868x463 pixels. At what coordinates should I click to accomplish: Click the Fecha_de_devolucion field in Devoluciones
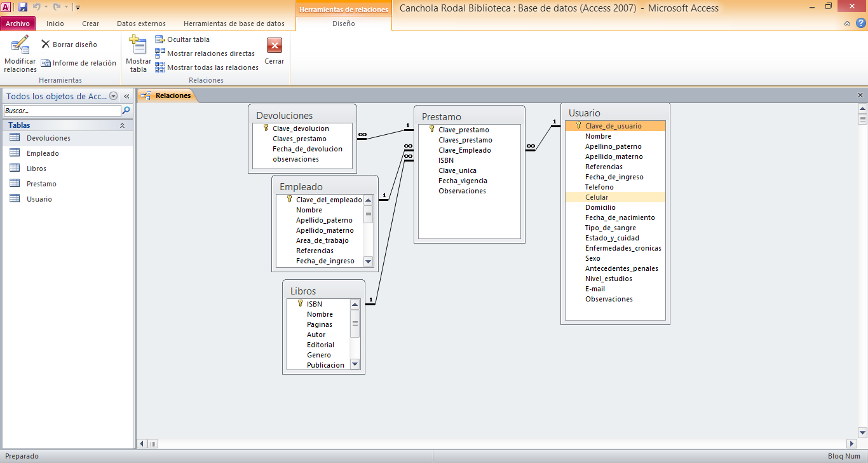coord(308,149)
